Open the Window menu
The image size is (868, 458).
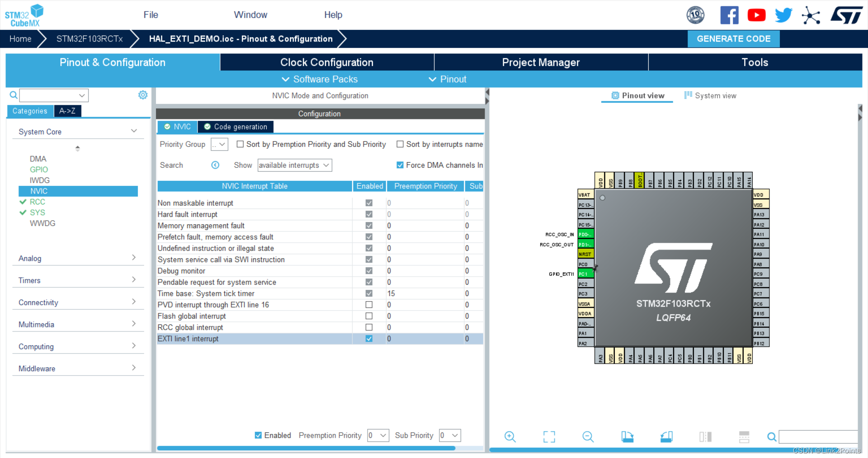pyautogui.click(x=250, y=15)
